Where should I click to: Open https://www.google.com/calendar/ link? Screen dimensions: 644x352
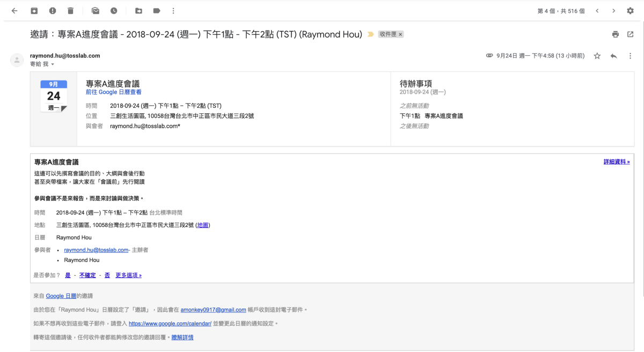pyautogui.click(x=170, y=324)
